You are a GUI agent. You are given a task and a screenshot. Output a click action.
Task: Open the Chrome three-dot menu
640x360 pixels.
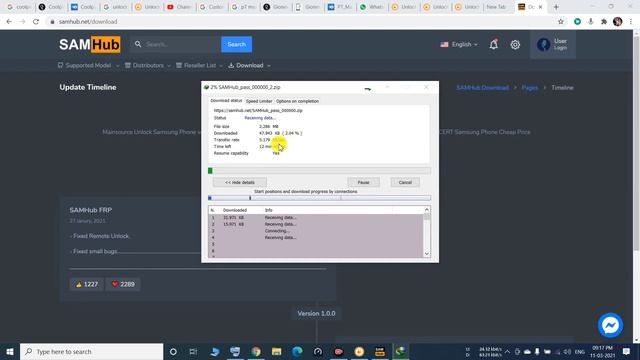click(x=631, y=22)
